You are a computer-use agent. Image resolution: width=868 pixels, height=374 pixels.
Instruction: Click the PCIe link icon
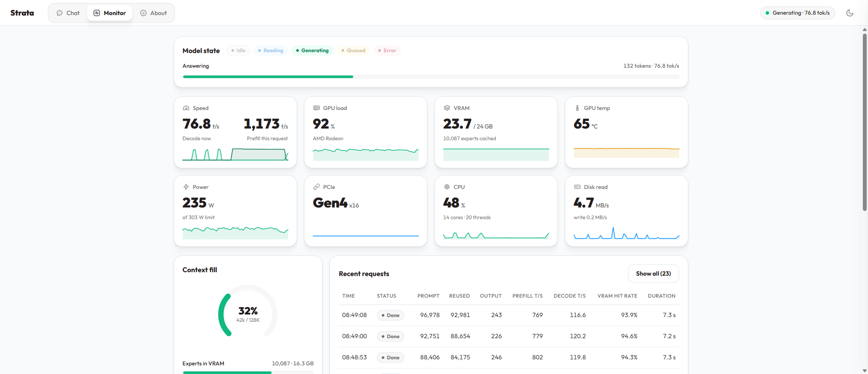click(317, 187)
